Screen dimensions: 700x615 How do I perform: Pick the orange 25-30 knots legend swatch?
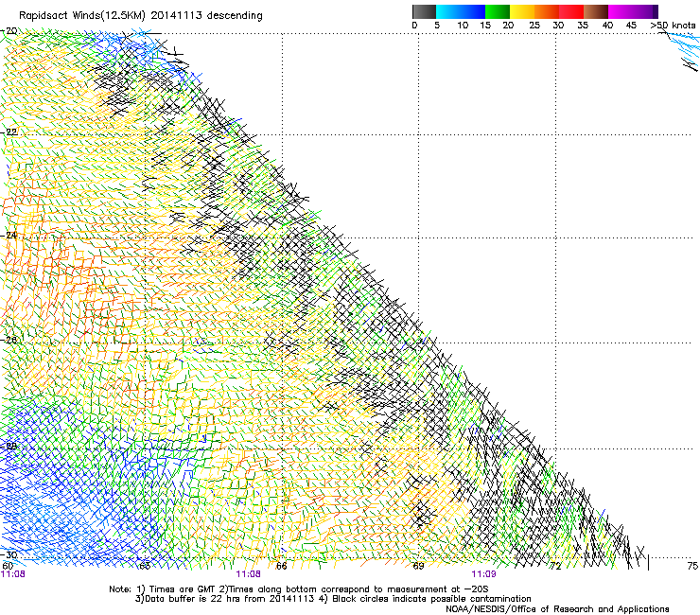(547, 11)
